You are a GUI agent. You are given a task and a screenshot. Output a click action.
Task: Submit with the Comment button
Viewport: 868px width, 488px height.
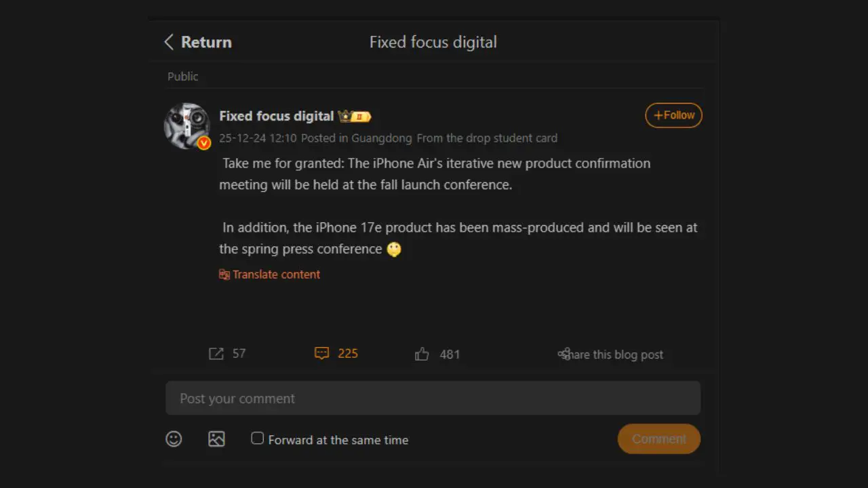[x=658, y=439]
